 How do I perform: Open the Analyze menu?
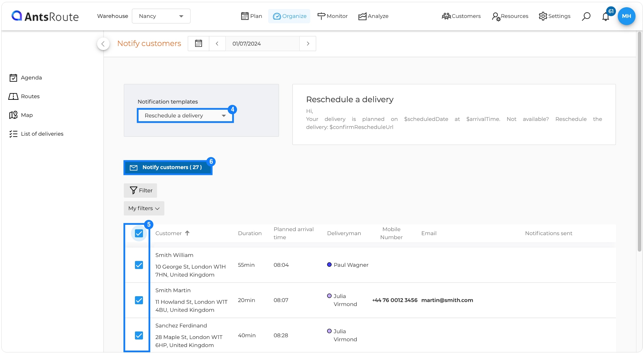tap(373, 16)
